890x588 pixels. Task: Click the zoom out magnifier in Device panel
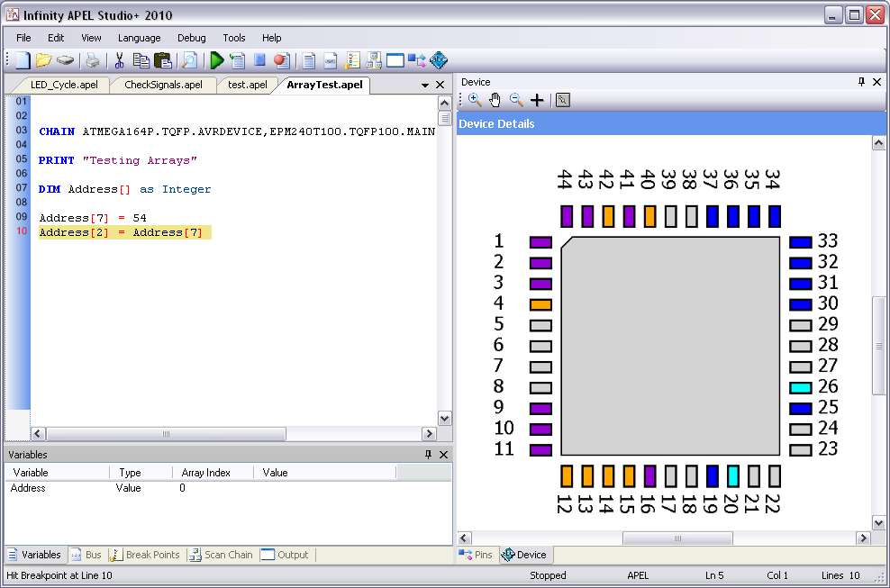click(x=516, y=100)
